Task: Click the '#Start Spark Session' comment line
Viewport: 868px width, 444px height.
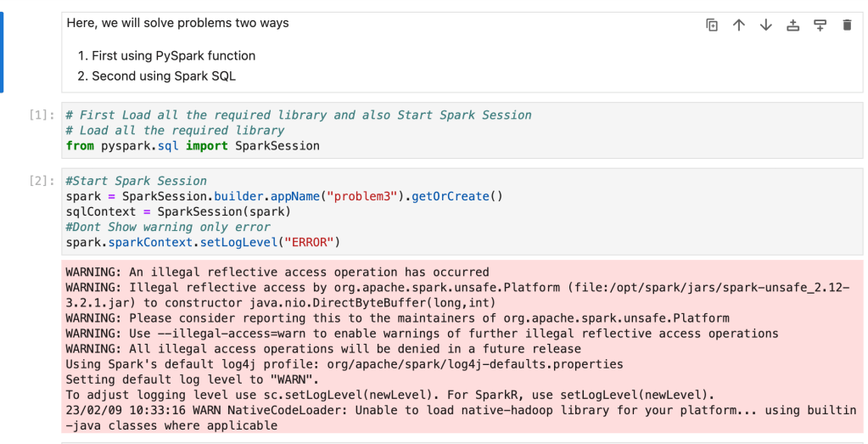Action: click(x=136, y=181)
